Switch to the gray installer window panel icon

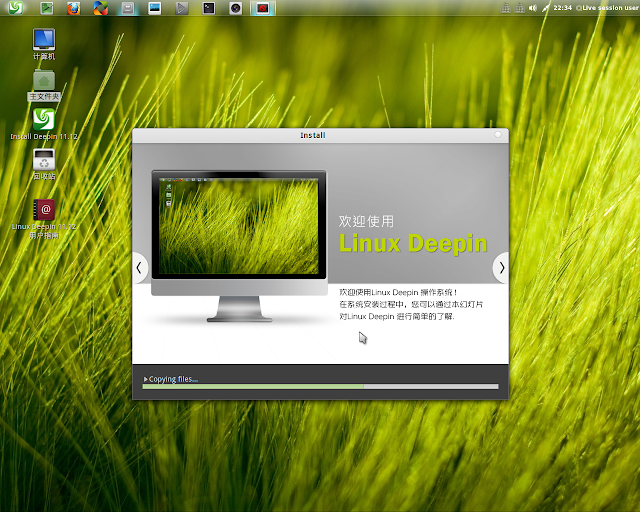click(x=128, y=8)
